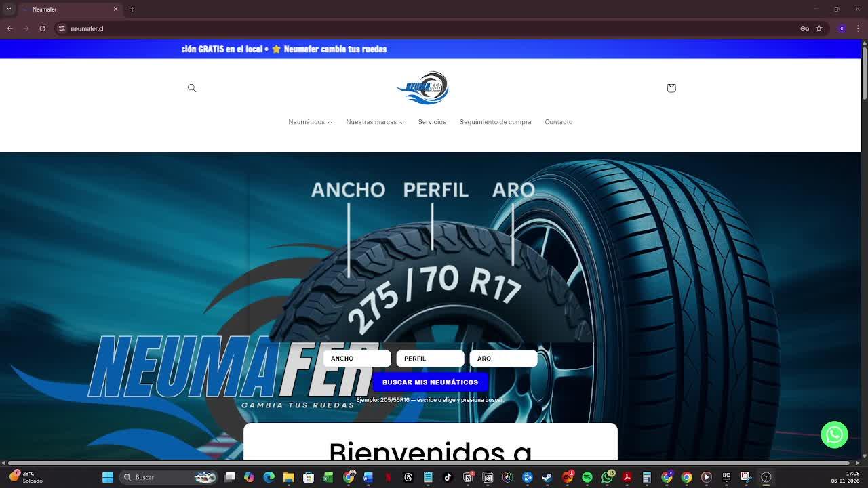Expand the Nuestras marcas dropdown menu
Image resolution: width=868 pixels, height=488 pixels.
click(374, 122)
